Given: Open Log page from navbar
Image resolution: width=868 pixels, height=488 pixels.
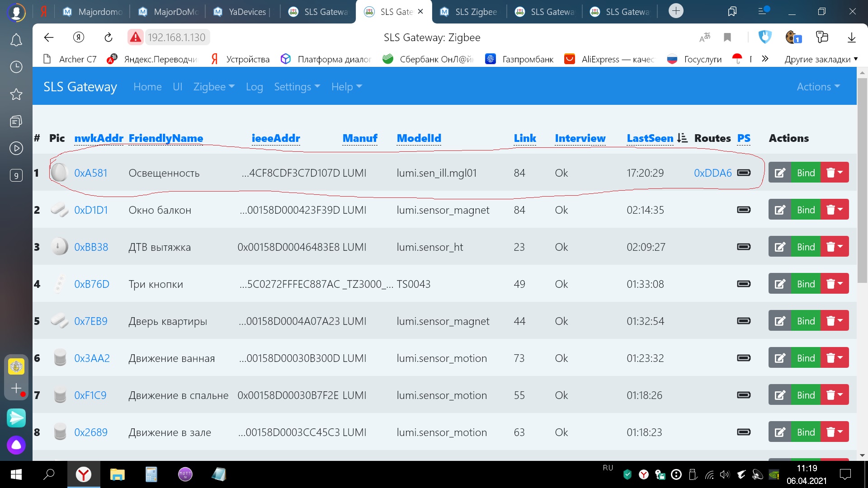Looking at the screenshot, I should pyautogui.click(x=254, y=87).
